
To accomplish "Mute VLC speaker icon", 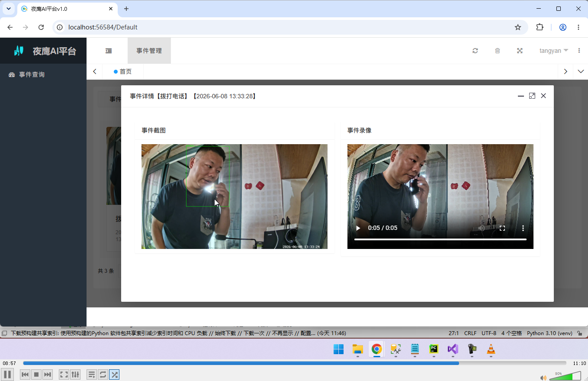I will coord(543,378).
